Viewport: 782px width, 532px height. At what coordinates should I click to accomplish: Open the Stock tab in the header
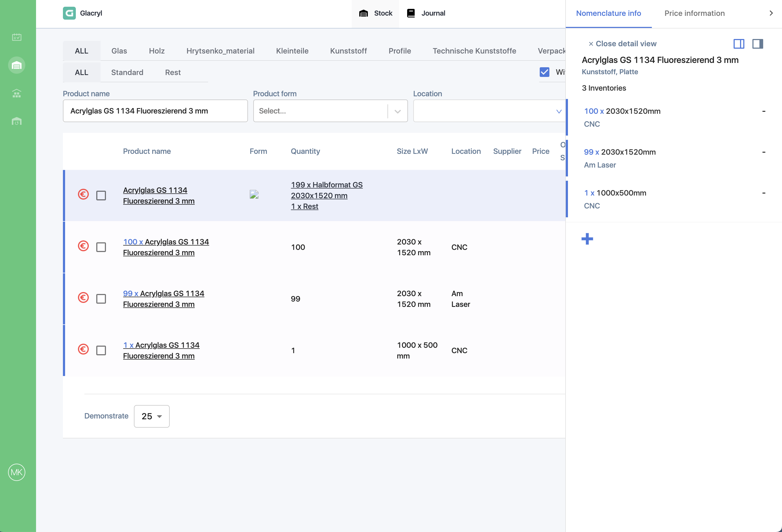(375, 13)
